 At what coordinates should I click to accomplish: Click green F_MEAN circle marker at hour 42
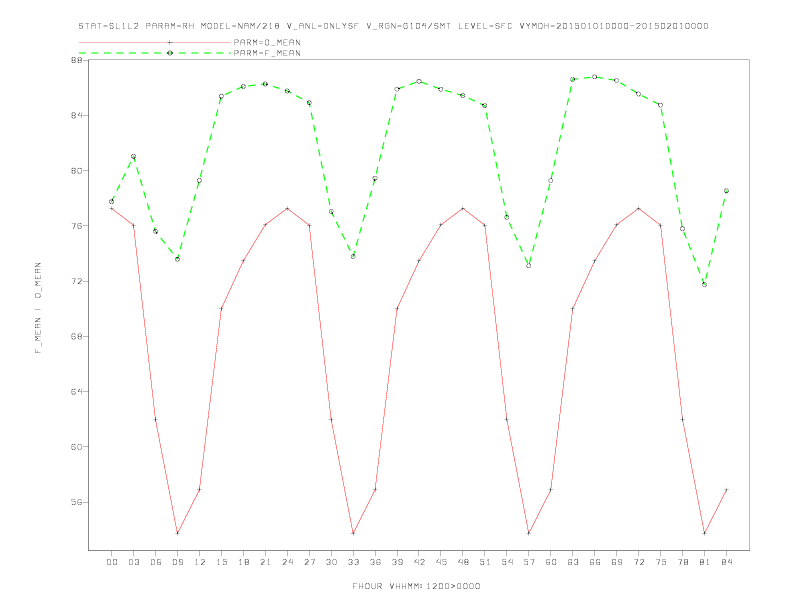click(x=419, y=81)
